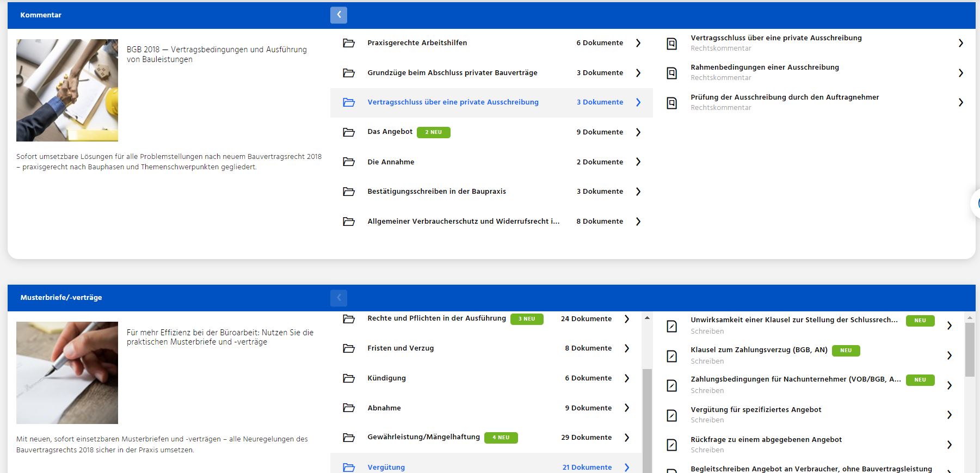Click folder icon for Rechte und Pflichten
980x473 pixels.
pos(349,319)
